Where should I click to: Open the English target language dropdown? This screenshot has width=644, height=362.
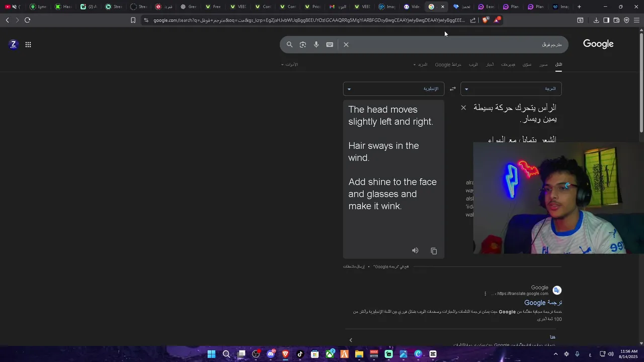coord(393,89)
